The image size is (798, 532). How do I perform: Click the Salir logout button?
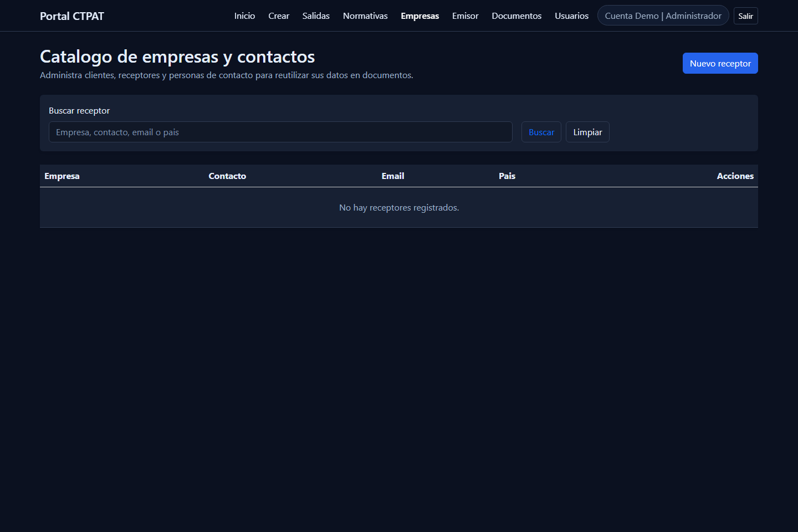tap(746, 16)
